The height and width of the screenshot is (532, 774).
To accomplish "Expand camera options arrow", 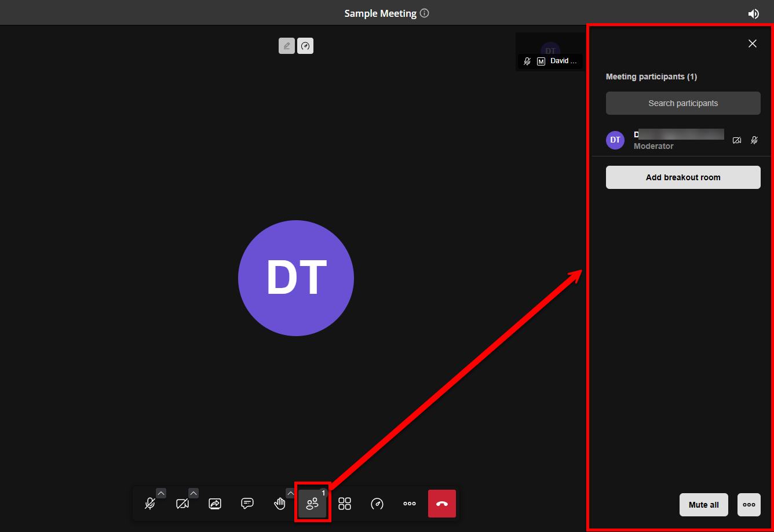I will pyautogui.click(x=193, y=493).
